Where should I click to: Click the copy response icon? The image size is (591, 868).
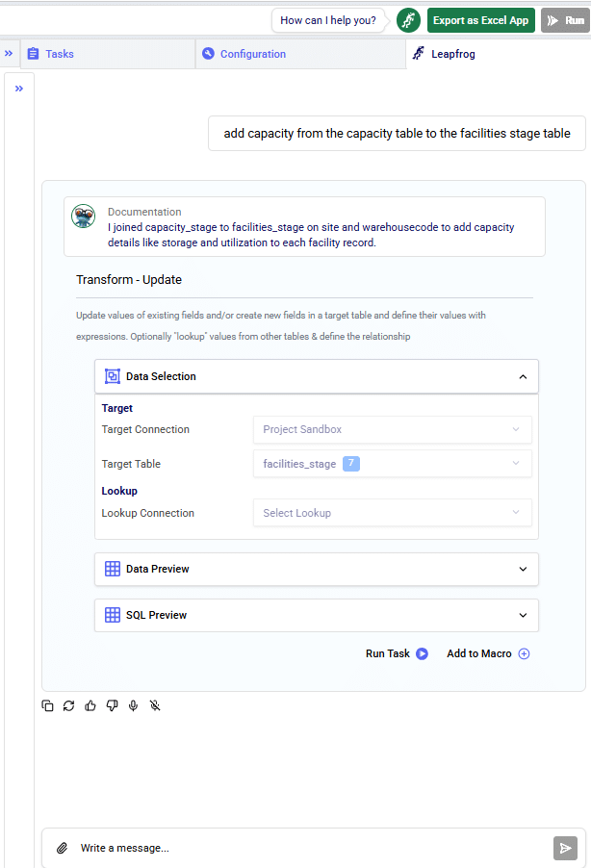[47, 705]
